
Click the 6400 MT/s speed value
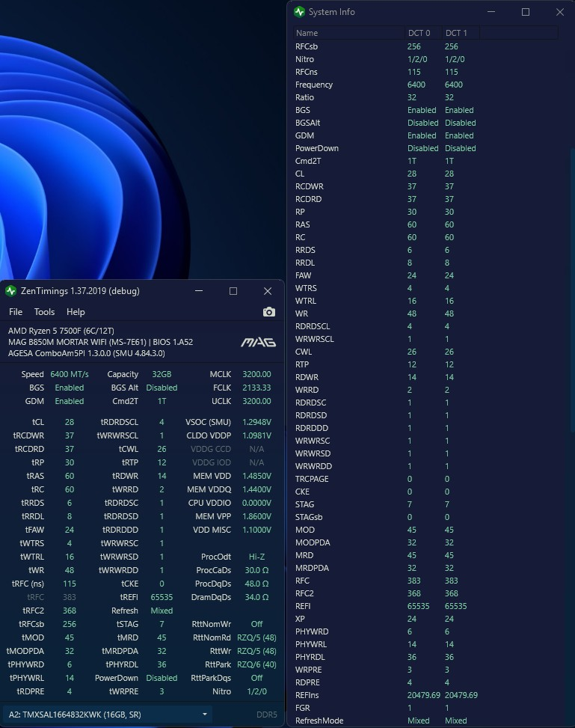[69, 374]
